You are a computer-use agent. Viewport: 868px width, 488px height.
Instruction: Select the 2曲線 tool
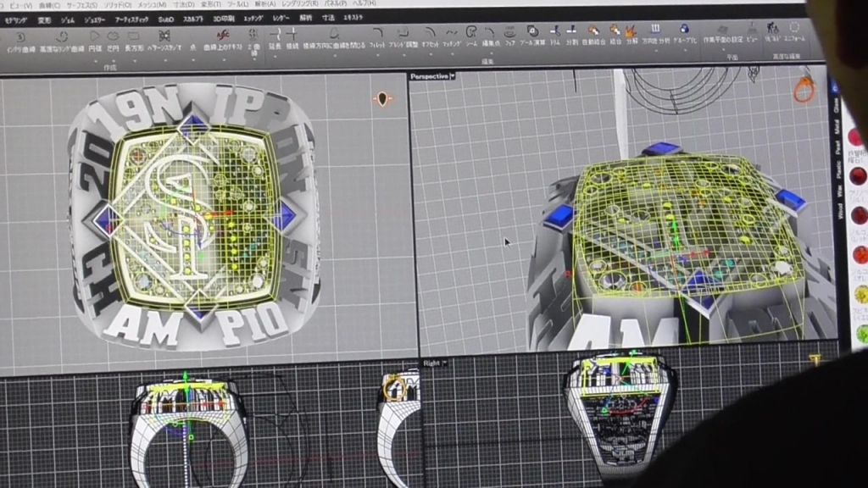(253, 42)
